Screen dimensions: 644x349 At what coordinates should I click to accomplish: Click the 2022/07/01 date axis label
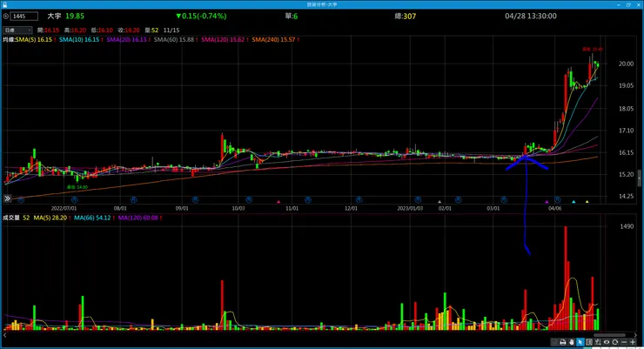click(64, 209)
